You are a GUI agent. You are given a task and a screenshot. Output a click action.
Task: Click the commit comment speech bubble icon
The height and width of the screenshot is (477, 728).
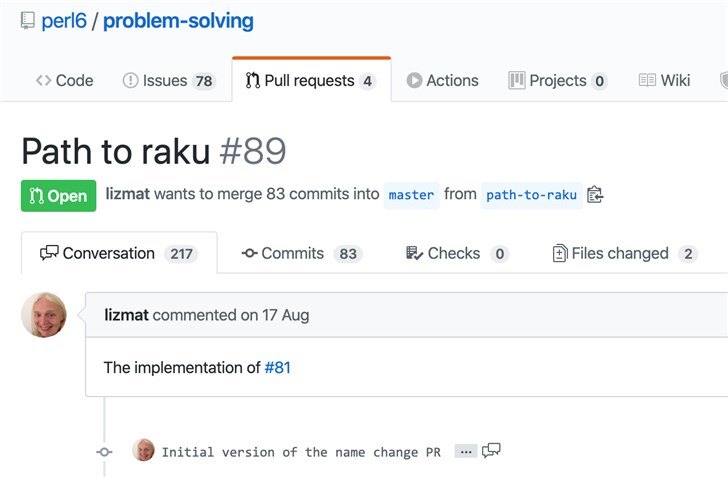tap(491, 451)
